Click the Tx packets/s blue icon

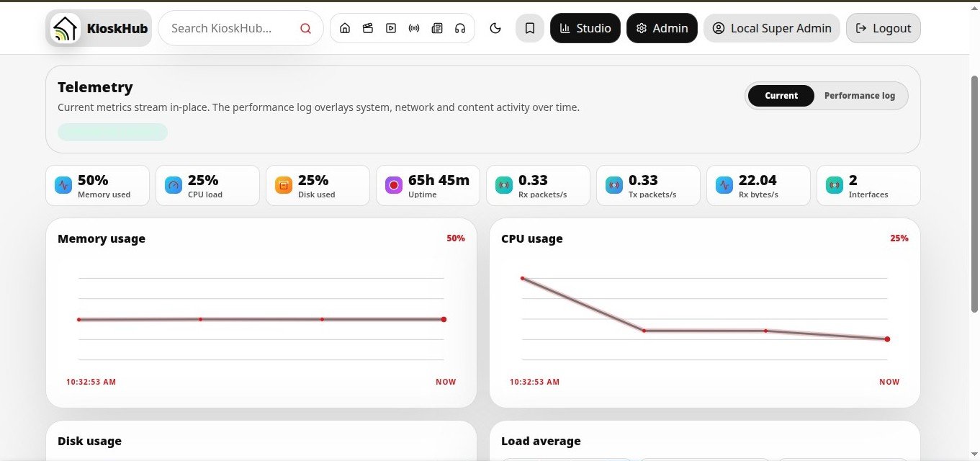coord(614,185)
